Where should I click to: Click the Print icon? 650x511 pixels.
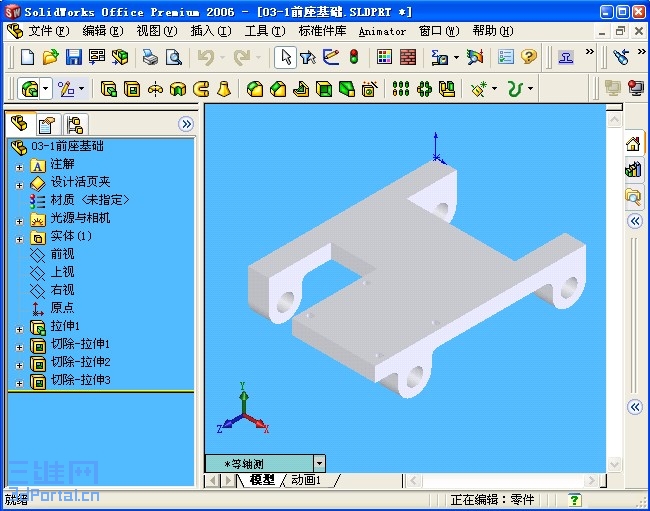tap(150, 57)
